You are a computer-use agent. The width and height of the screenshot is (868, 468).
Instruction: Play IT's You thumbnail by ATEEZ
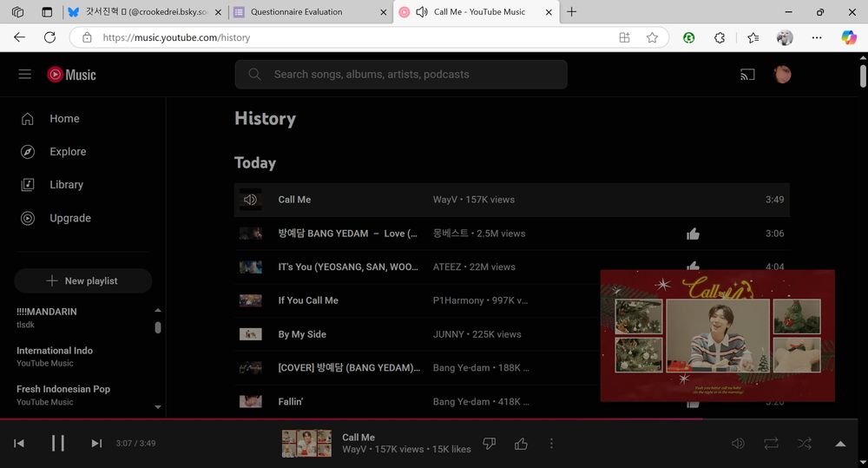point(250,267)
